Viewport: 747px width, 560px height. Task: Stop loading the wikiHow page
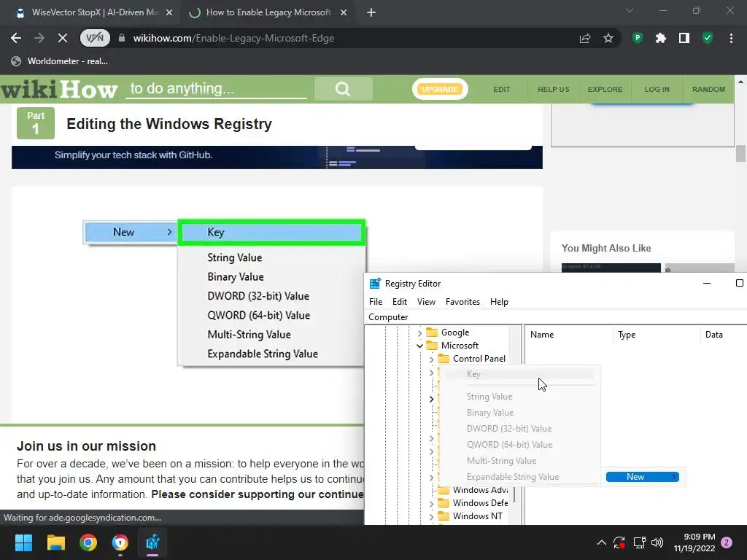pos(63,38)
